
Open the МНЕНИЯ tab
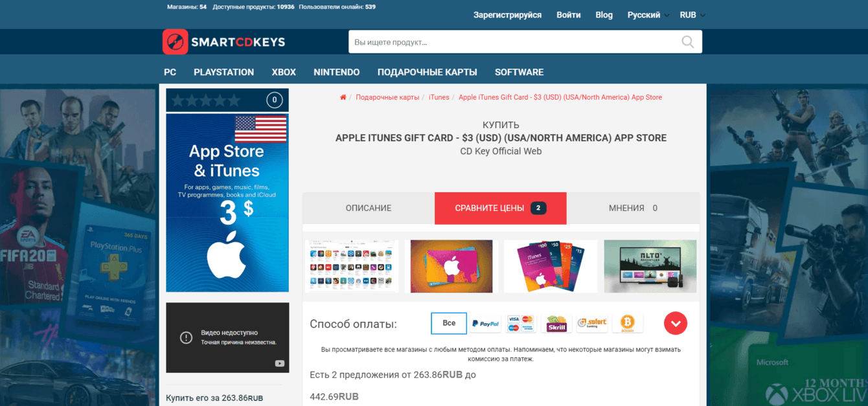pyautogui.click(x=633, y=209)
